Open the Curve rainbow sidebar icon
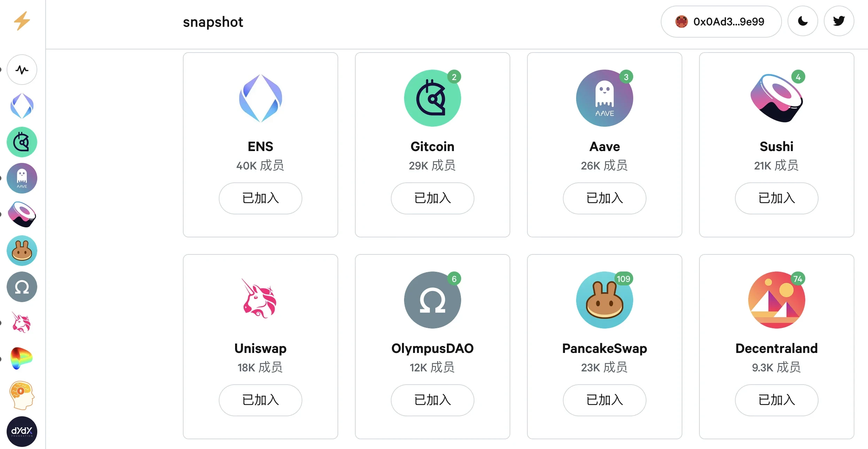This screenshot has height=449, width=868. click(x=22, y=359)
